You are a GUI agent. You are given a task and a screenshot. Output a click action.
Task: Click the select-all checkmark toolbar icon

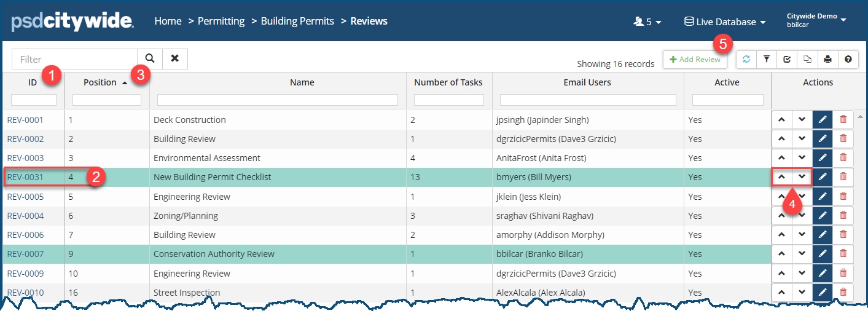coord(787,60)
